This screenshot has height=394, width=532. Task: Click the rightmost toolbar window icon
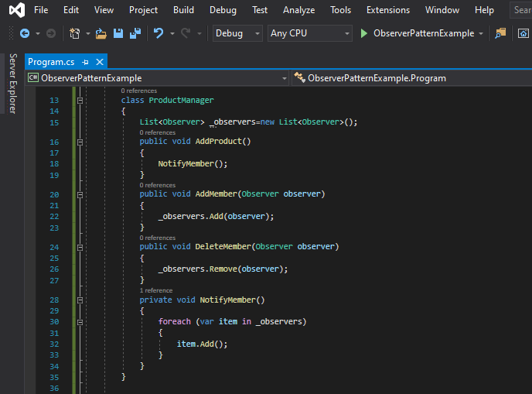tap(523, 33)
